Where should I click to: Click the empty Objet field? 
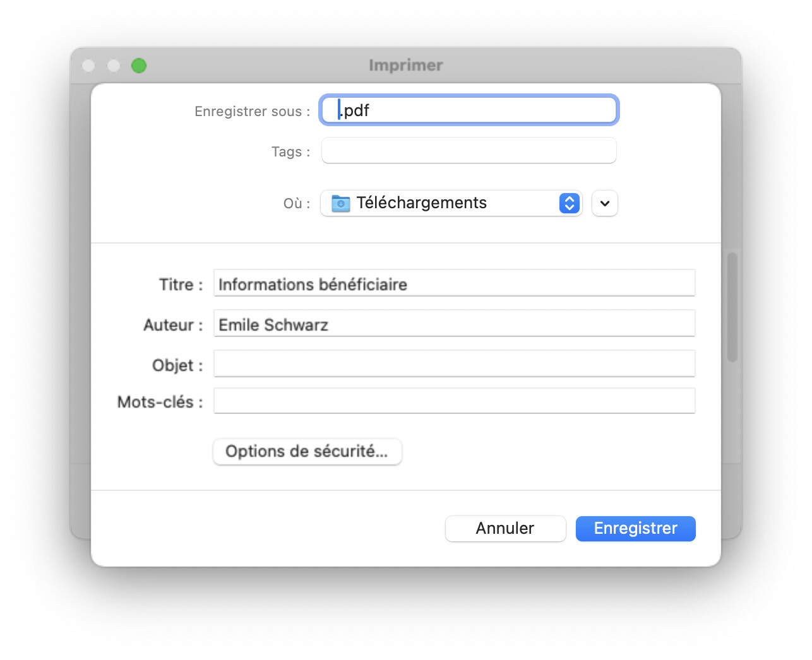pyautogui.click(x=454, y=364)
